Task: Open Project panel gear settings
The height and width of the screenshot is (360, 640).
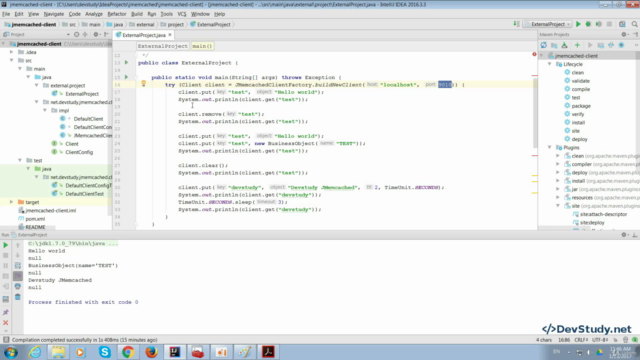Action: click(96, 35)
